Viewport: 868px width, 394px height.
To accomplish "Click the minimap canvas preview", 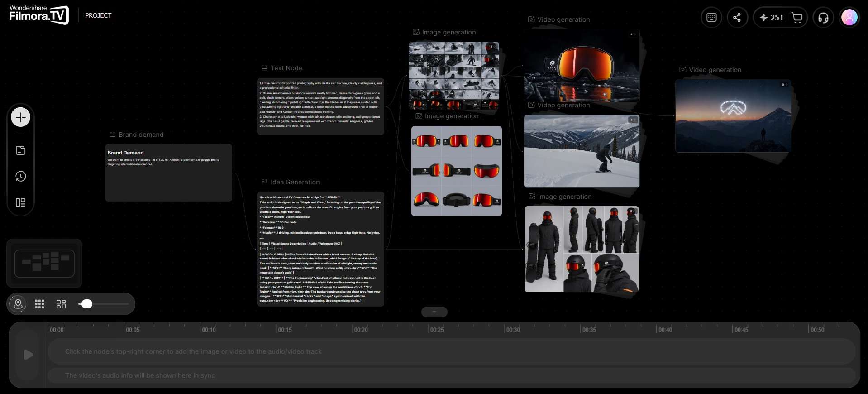I will click(44, 263).
